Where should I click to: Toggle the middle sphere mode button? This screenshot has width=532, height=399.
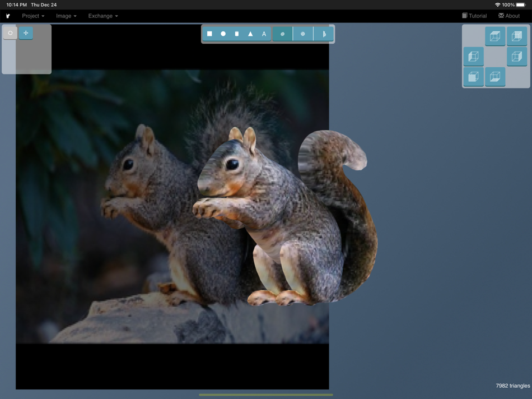click(303, 34)
